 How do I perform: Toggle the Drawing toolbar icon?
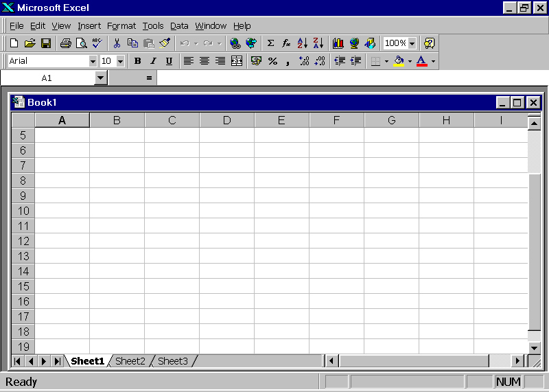point(370,43)
